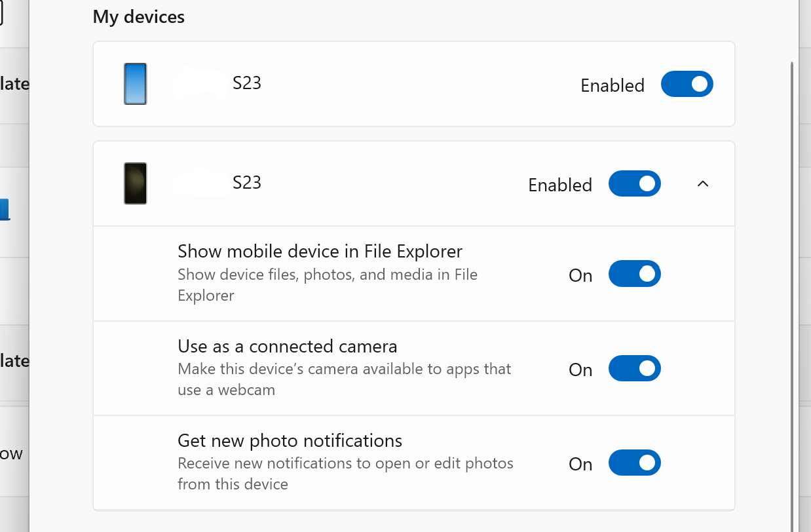
Task: Disable the first S23 device toggle
Action: coord(687,85)
